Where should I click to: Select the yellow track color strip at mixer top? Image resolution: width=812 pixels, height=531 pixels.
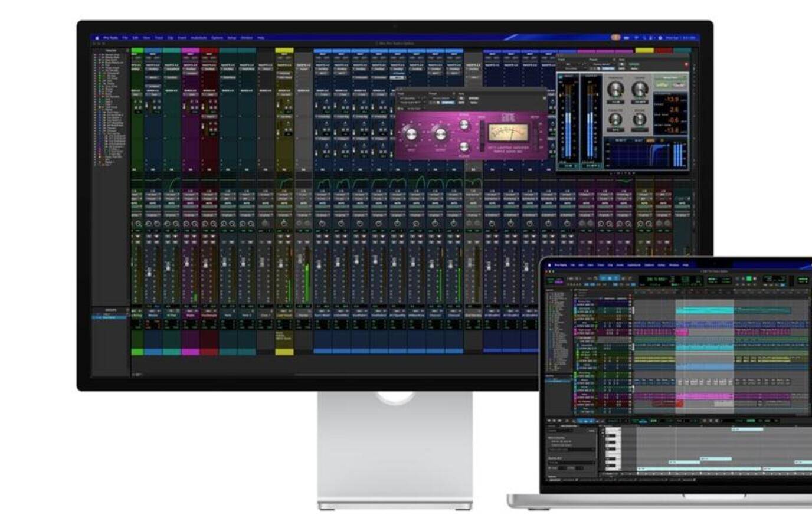[284, 51]
